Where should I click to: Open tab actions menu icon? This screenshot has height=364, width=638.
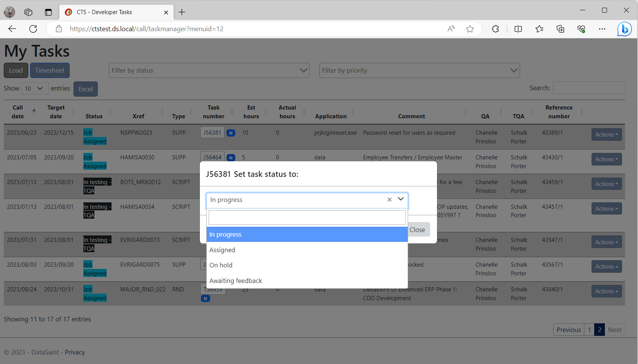(48, 12)
